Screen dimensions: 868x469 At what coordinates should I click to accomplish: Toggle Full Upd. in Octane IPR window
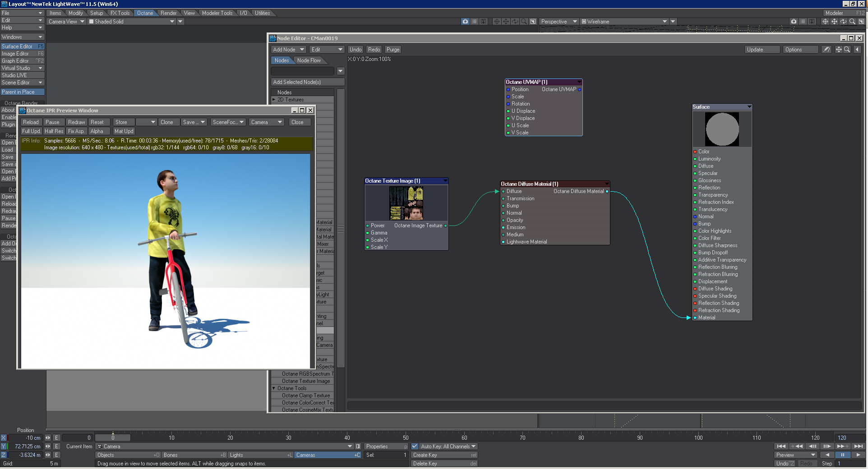pyautogui.click(x=31, y=131)
